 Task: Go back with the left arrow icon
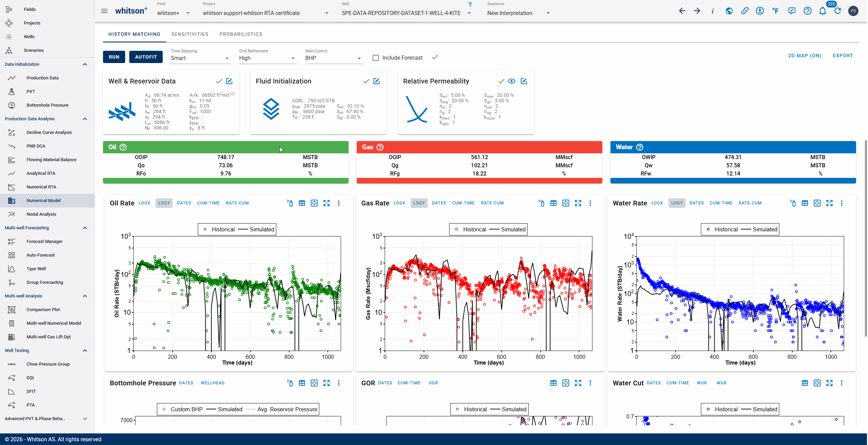(x=682, y=11)
